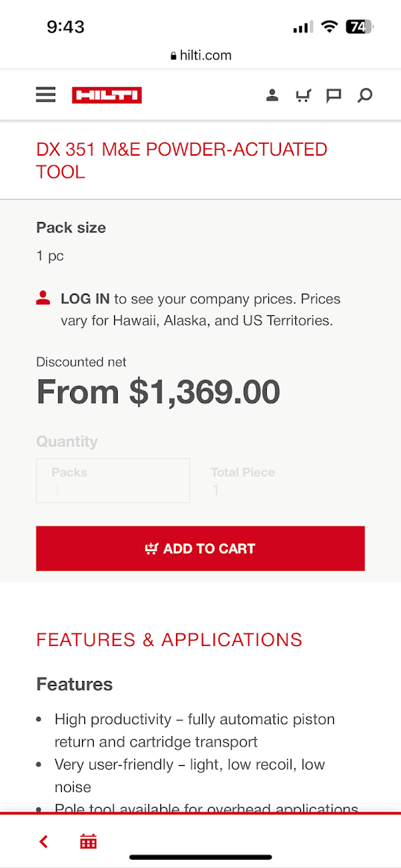This screenshot has width=401, height=868.
Task: Click the DX 351 M&E Powder-Actuated Tool title
Action: pyautogui.click(x=182, y=160)
